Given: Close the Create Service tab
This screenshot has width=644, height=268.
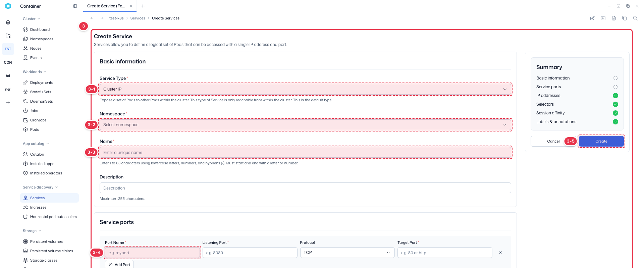Looking at the screenshot, I should [131, 6].
